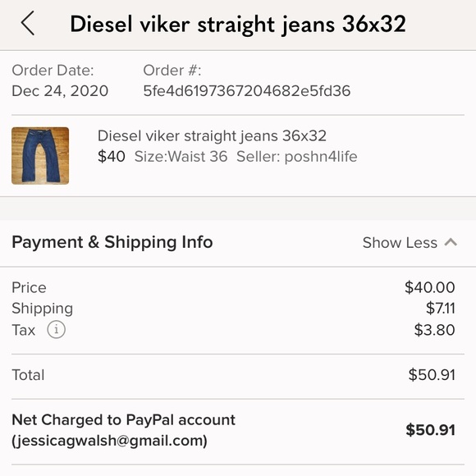Tap the order number value
Screen dimensions: 476x476
pos(247,91)
